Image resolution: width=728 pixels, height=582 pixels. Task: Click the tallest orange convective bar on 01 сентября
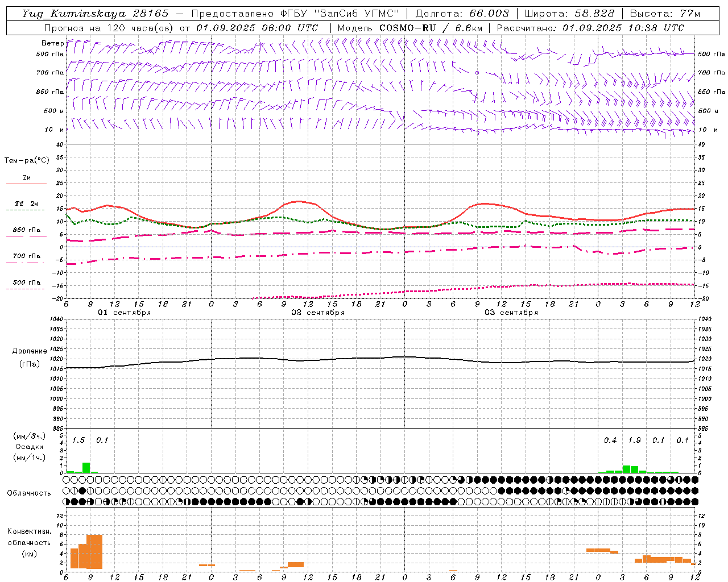(94, 551)
